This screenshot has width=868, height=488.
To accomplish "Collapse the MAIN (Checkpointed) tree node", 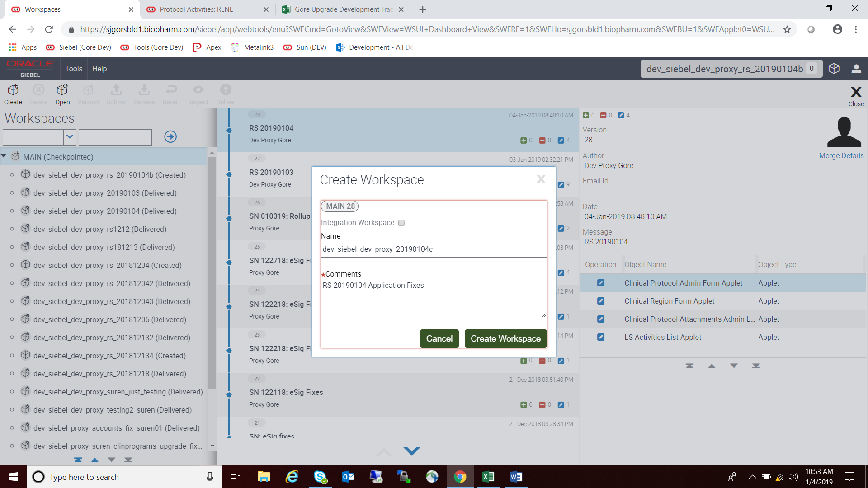I will (4, 156).
